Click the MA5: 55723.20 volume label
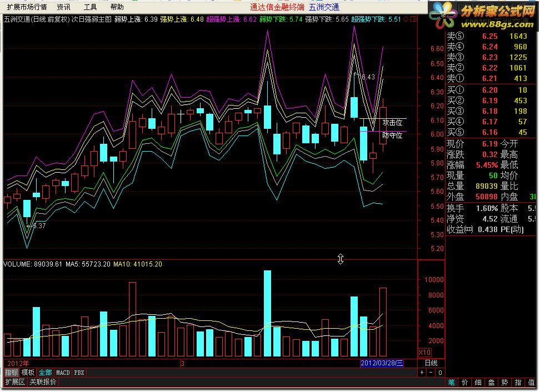This screenshot has height=392, width=540. tap(88, 264)
